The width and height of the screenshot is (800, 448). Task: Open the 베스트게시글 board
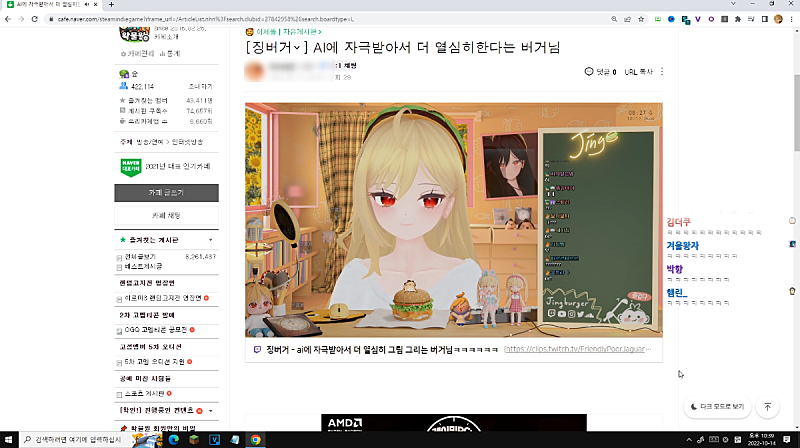(143, 266)
